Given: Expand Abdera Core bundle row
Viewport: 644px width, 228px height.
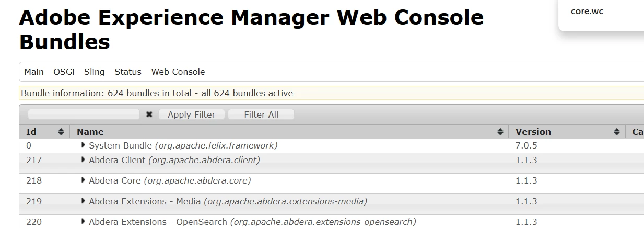Looking at the screenshot, I should point(84,180).
